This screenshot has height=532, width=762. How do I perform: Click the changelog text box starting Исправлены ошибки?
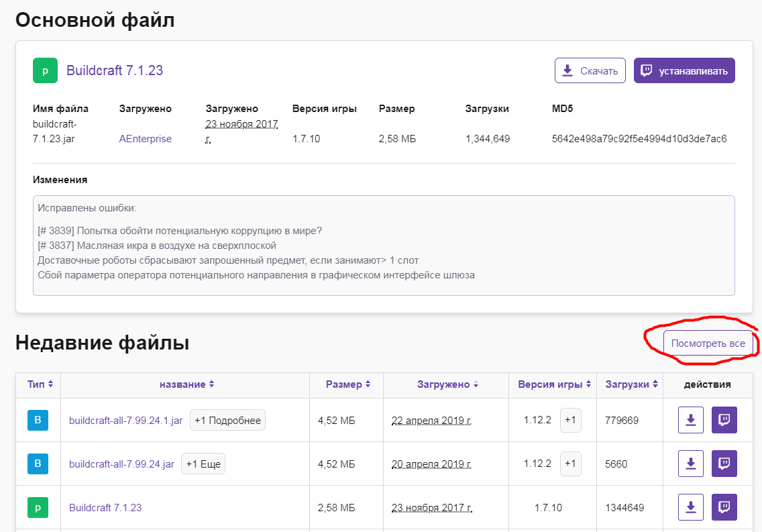pos(384,246)
